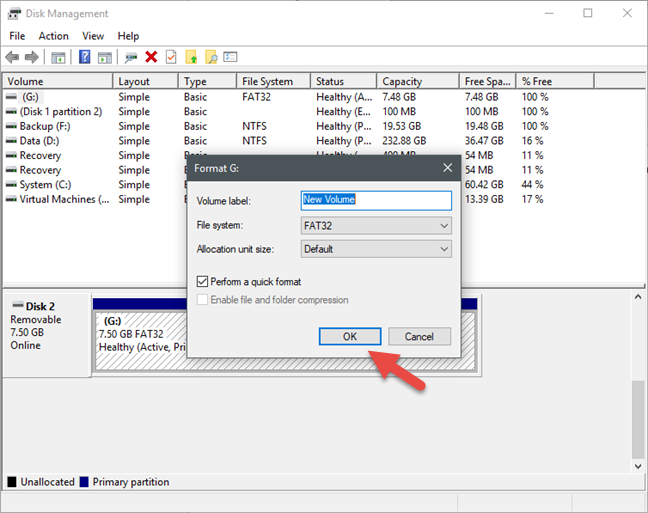Sort by the Layout column header
Image resolution: width=648 pixels, height=513 pixels.
(x=145, y=81)
